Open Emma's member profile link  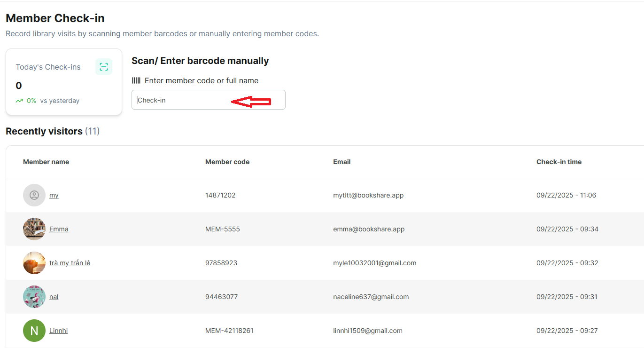coord(59,229)
